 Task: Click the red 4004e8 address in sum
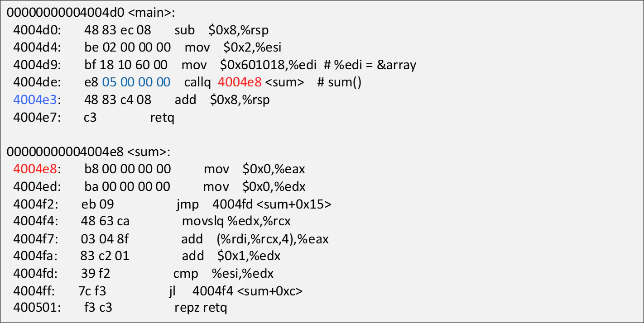[35, 169]
